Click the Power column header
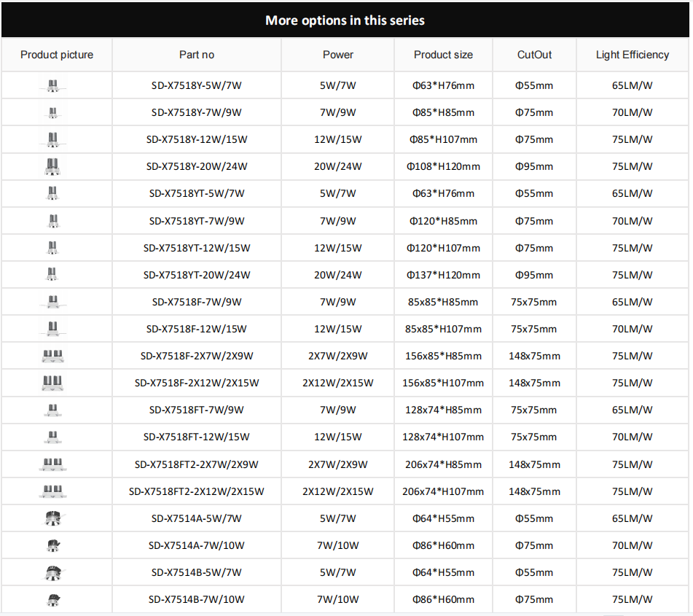The image size is (693, 616). [337, 55]
